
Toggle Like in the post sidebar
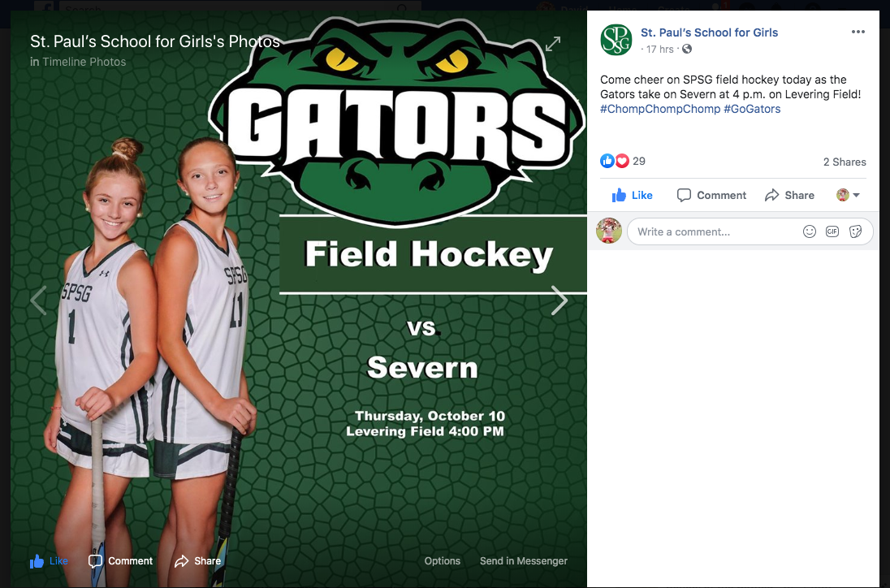coord(633,195)
